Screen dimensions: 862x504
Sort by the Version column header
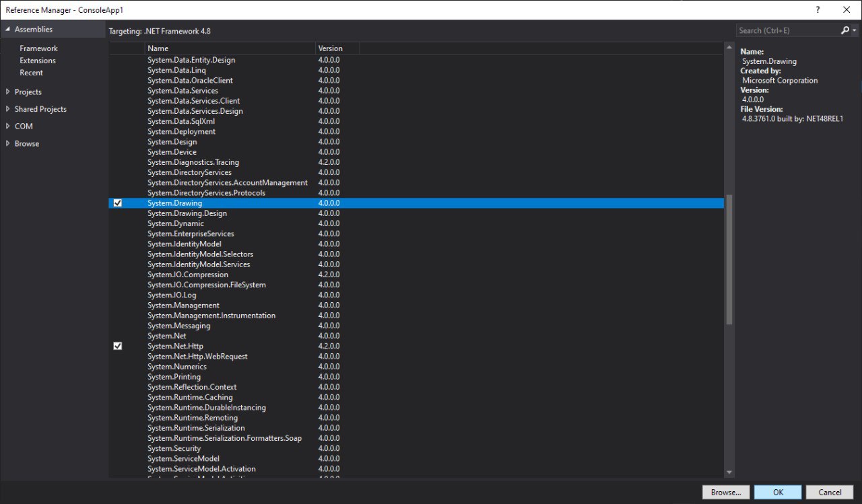click(337, 48)
